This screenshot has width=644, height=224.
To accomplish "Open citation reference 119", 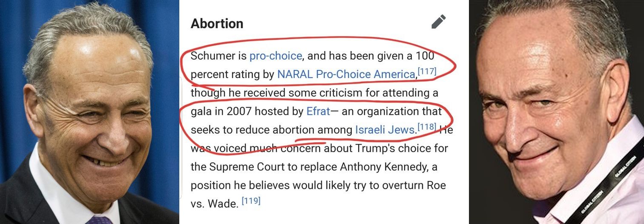I will [x=251, y=200].
